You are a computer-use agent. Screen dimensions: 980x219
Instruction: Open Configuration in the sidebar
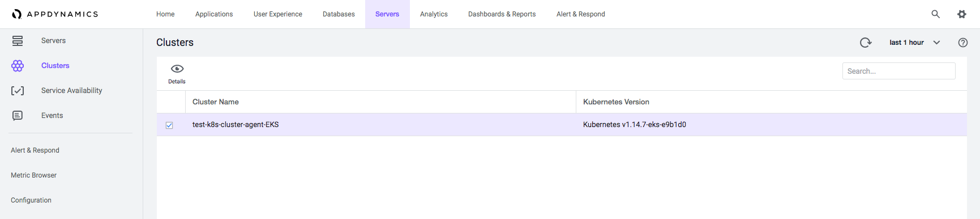point(31,200)
